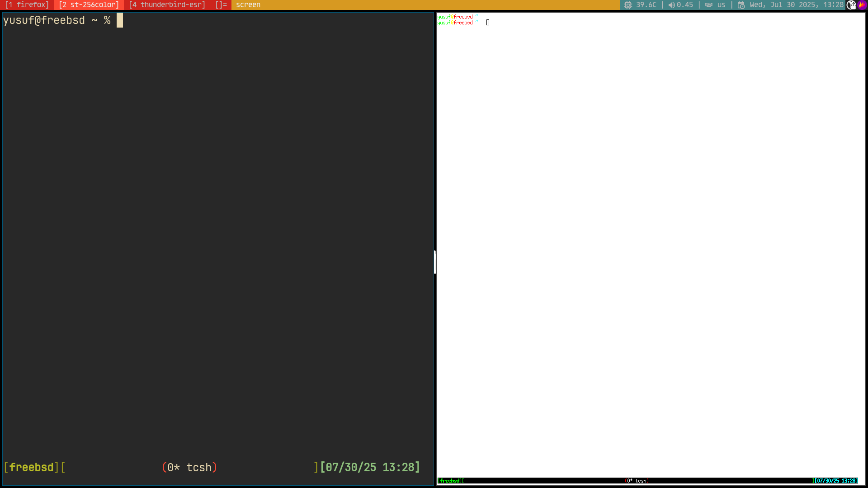Click the CPU temperature chip icon
868x488 pixels.
pos(628,5)
